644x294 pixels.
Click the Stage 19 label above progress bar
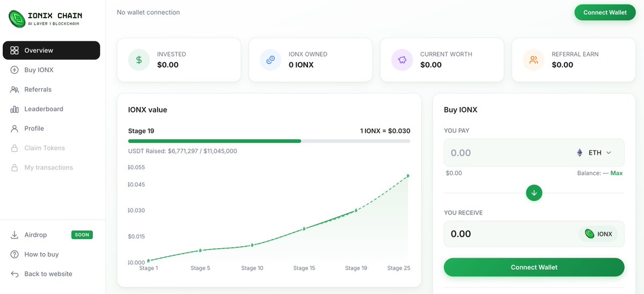point(141,131)
